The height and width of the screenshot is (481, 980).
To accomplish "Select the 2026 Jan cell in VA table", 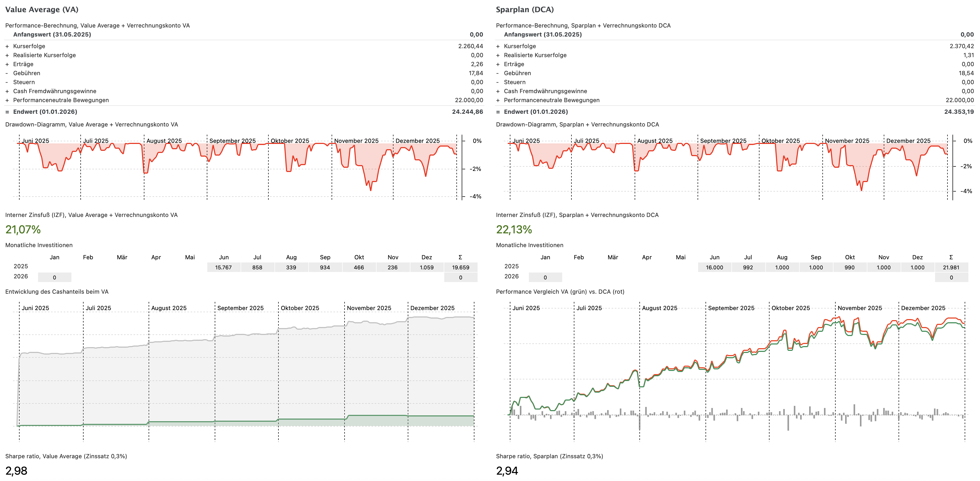I will (54, 278).
